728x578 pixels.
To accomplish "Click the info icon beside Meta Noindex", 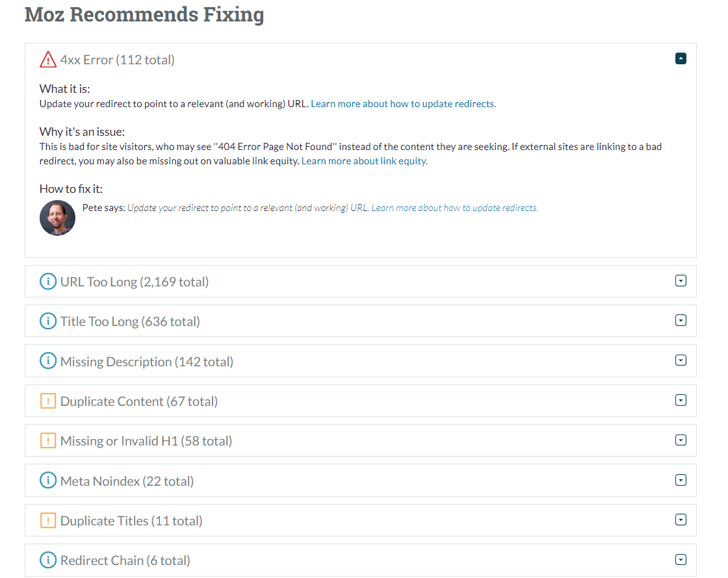I will coord(48,481).
